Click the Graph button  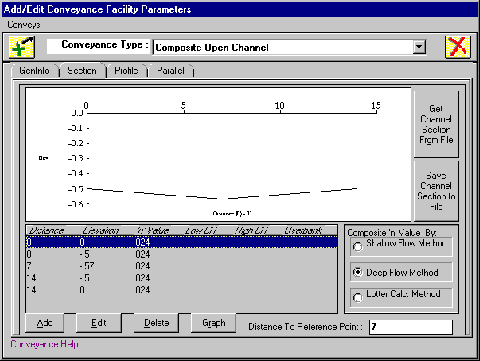click(214, 323)
